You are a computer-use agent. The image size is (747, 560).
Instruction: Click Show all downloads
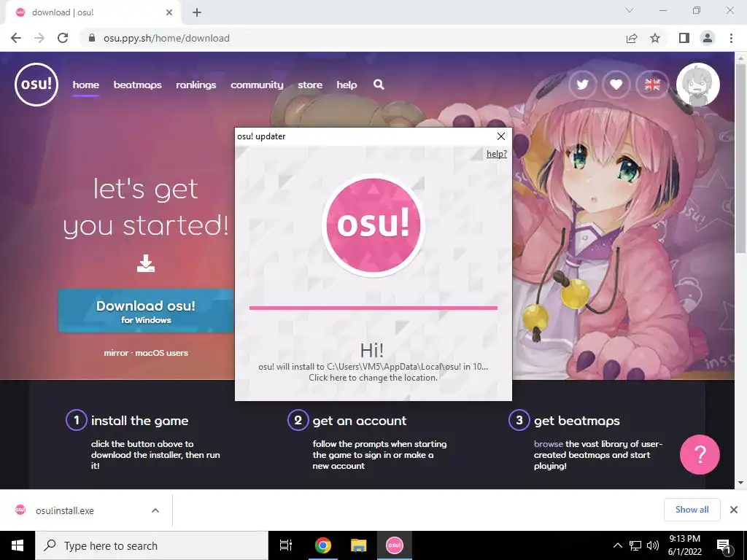coord(692,510)
